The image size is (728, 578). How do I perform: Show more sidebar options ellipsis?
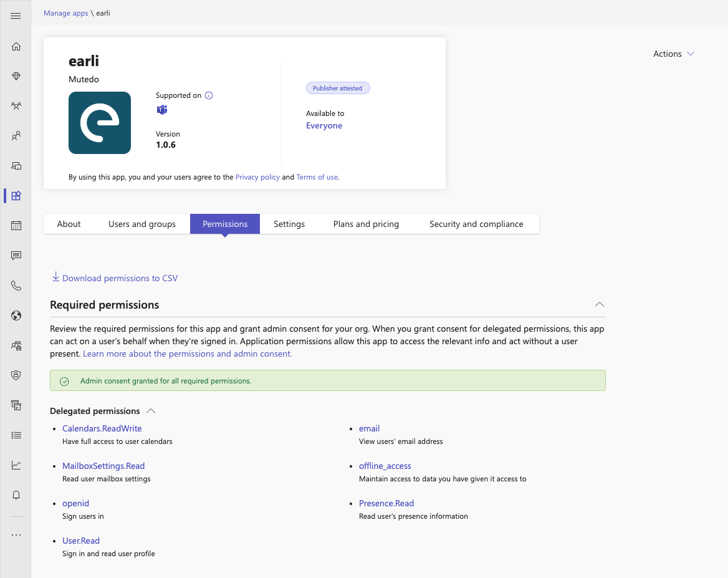[16, 535]
